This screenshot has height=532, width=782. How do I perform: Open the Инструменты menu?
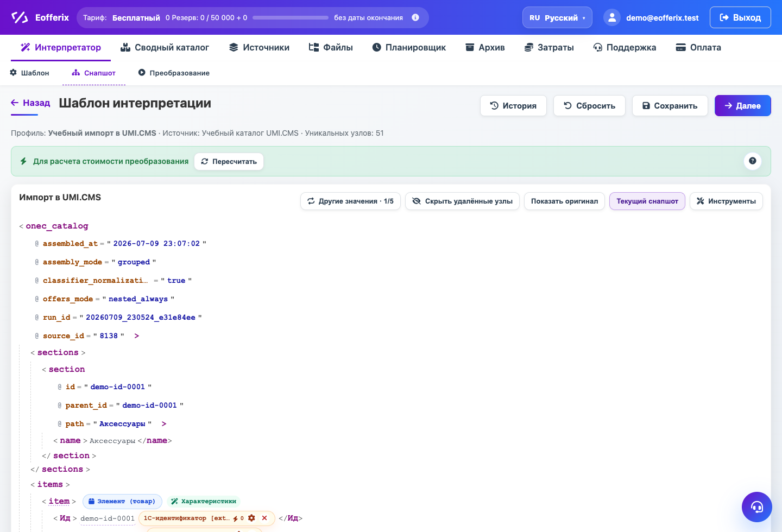pos(726,201)
